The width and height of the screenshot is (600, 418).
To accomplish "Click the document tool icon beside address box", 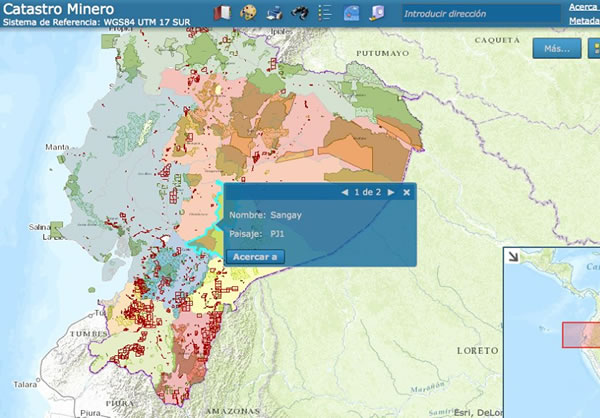I will (x=376, y=13).
